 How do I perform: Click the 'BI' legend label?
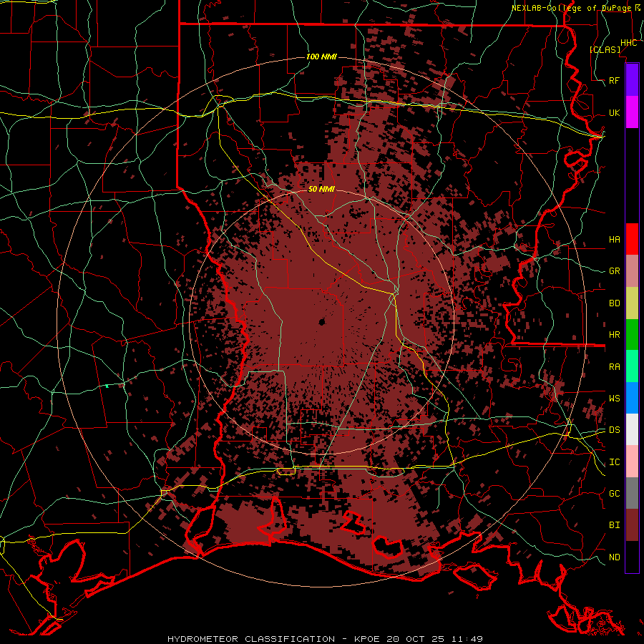click(x=614, y=525)
